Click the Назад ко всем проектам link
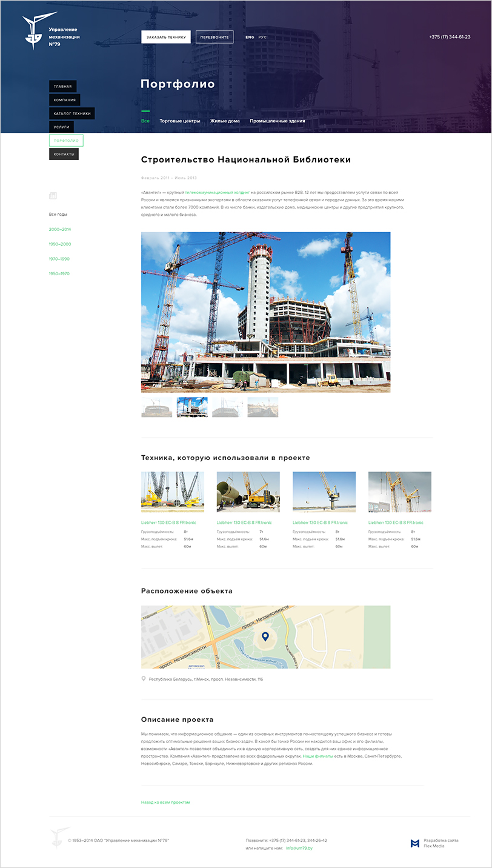The height and width of the screenshot is (868, 492). click(x=165, y=802)
